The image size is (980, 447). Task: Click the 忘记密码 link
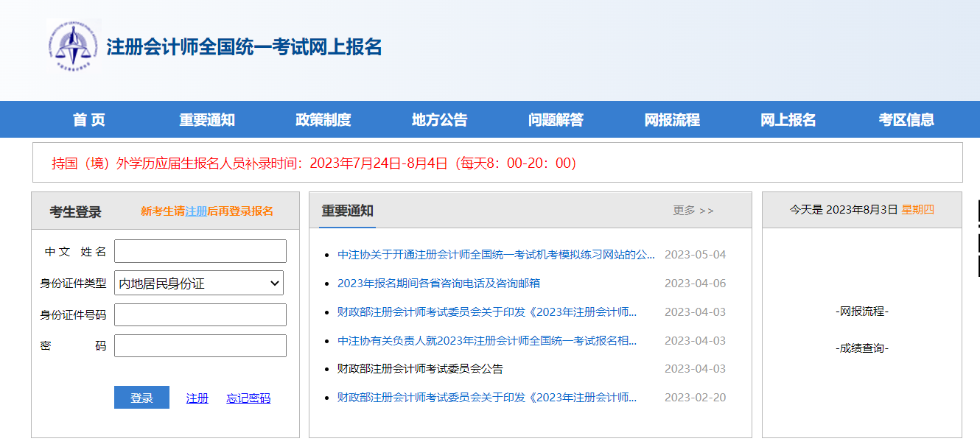pos(248,398)
